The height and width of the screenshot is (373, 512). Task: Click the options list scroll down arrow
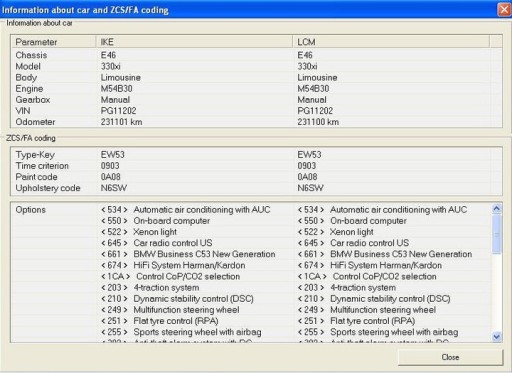[x=496, y=337]
